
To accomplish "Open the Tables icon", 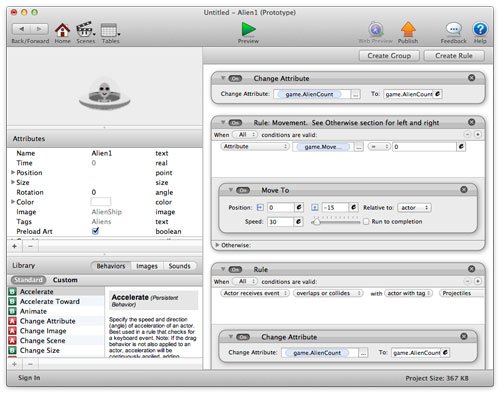I will tap(109, 30).
